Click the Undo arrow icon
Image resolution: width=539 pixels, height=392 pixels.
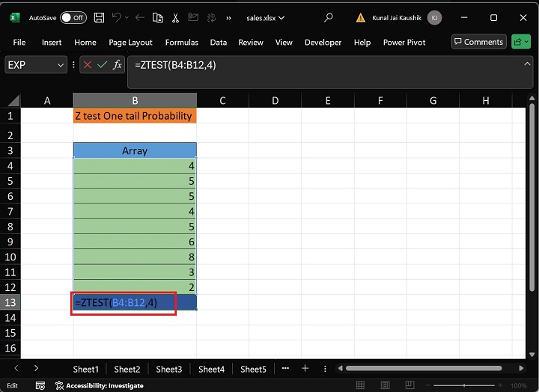pyautogui.click(x=117, y=17)
